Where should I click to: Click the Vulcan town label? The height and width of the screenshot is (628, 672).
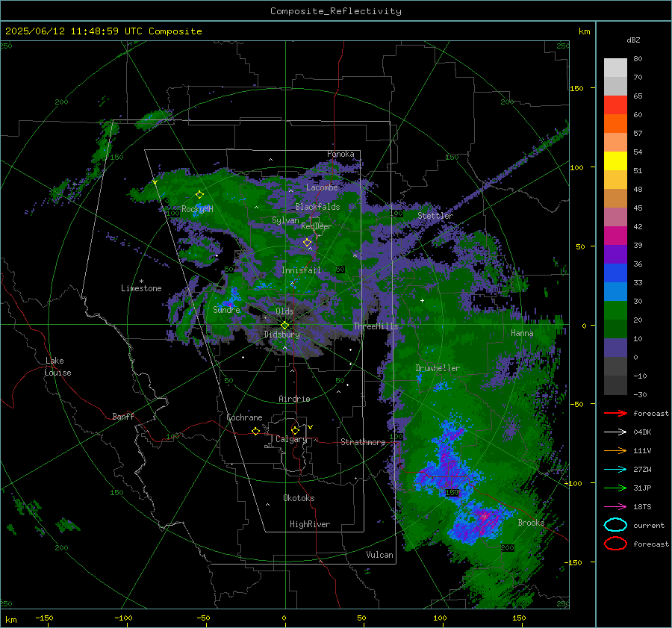380,555
